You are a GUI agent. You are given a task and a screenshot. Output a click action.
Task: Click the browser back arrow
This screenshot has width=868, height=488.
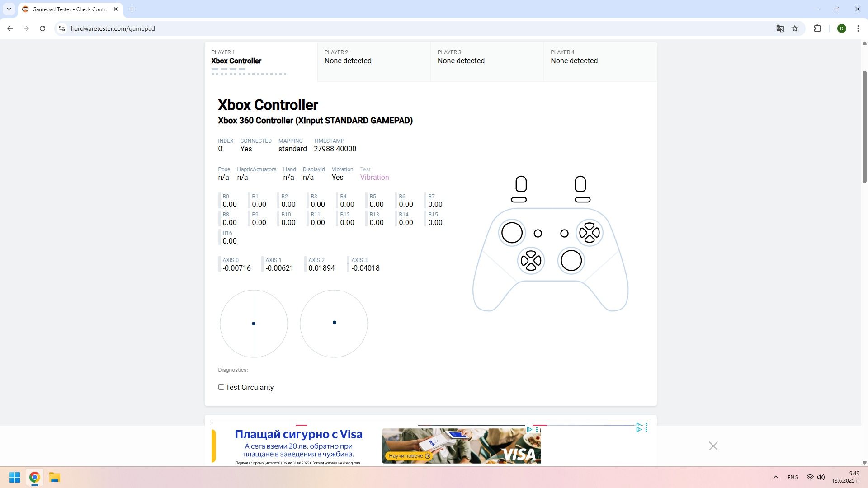[x=10, y=28]
